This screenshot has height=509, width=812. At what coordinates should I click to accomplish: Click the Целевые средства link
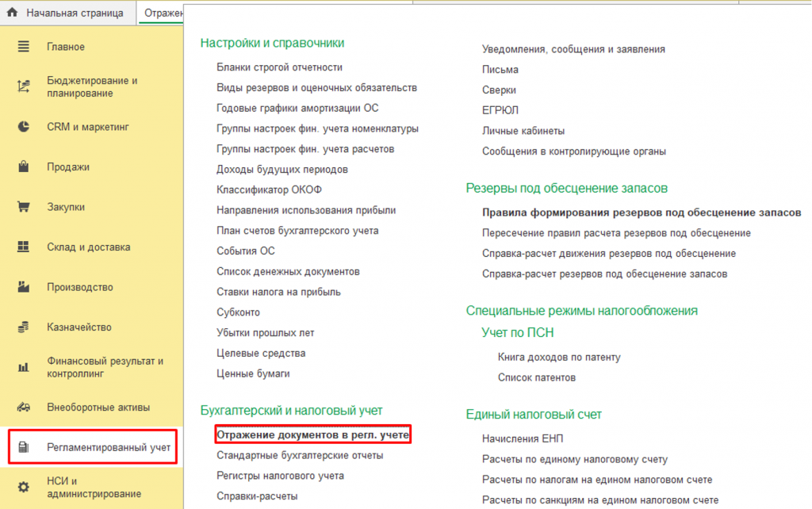point(261,353)
